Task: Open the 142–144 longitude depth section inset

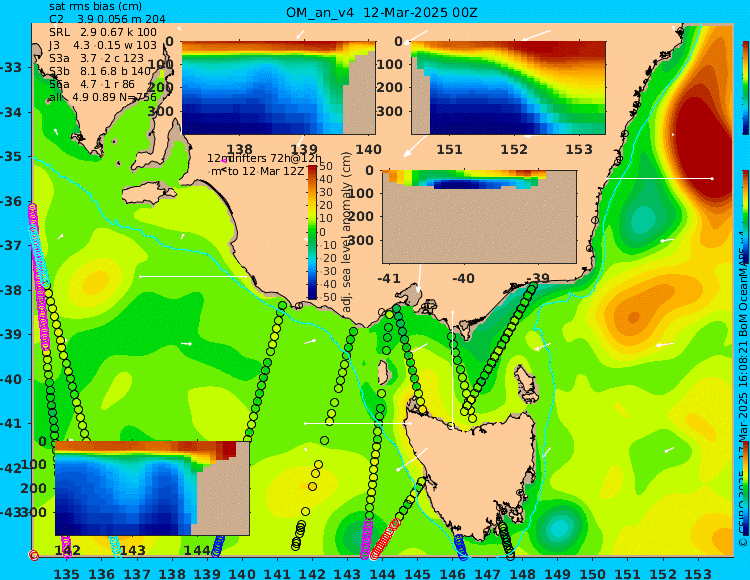Action: coord(152,488)
